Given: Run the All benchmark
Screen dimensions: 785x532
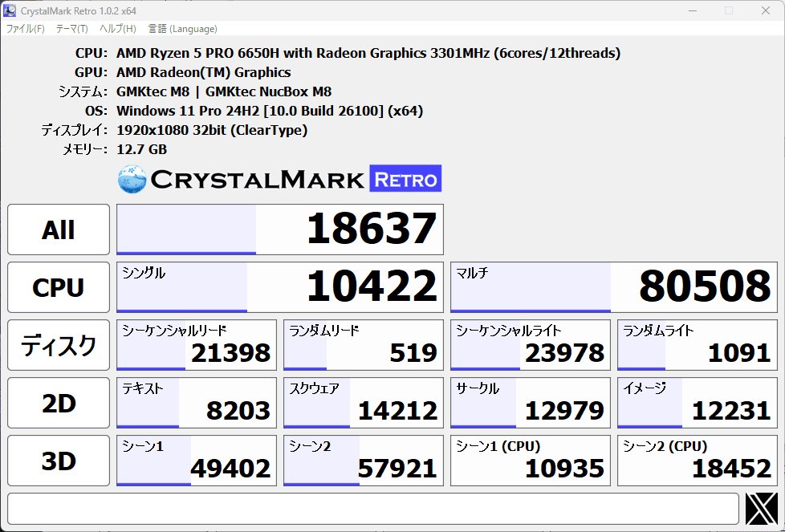Looking at the screenshot, I should coord(59,229).
